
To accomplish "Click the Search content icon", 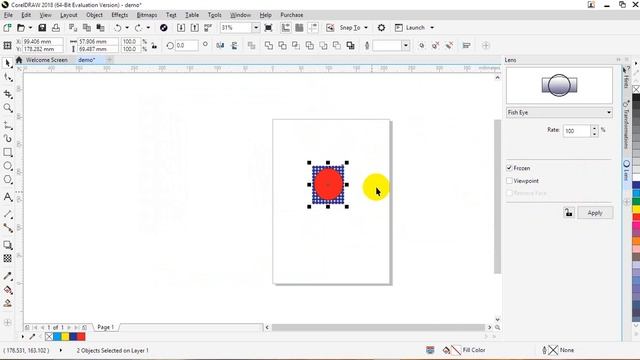I will point(164,28).
